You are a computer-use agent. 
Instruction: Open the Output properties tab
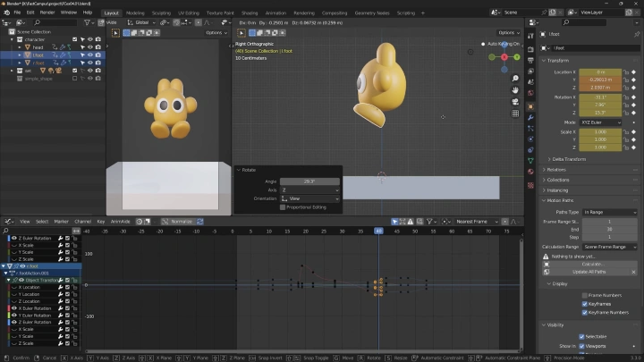pyautogui.click(x=530, y=61)
